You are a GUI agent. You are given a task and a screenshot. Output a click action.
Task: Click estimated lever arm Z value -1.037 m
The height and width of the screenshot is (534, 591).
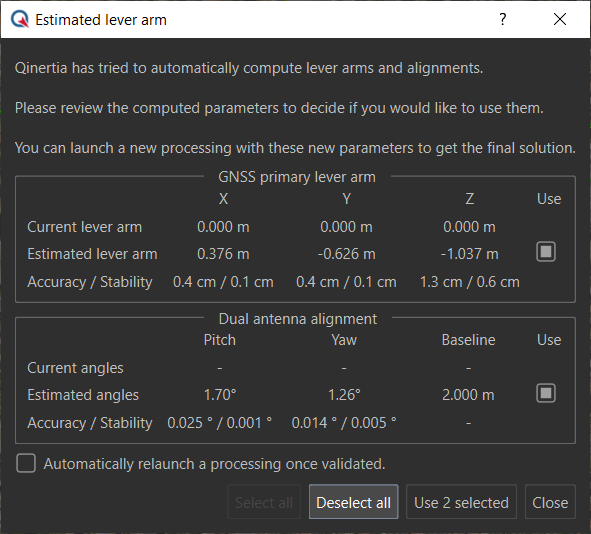point(470,254)
